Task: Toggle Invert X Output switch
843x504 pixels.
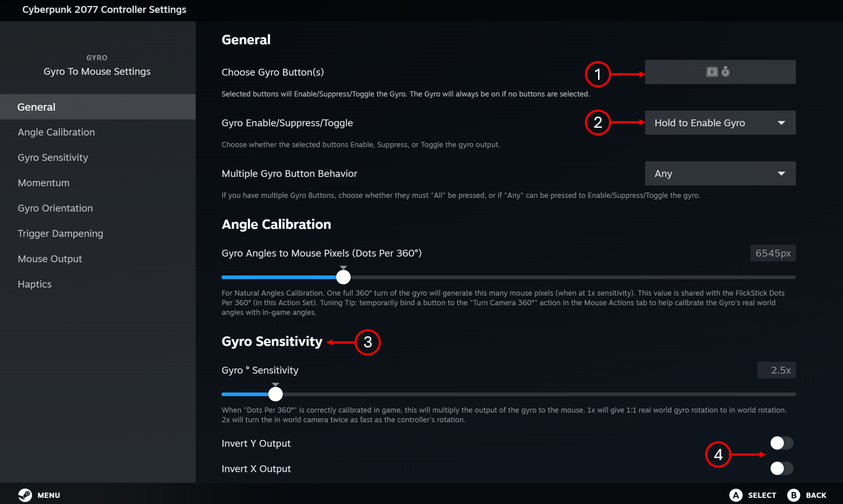Action: [x=781, y=468]
